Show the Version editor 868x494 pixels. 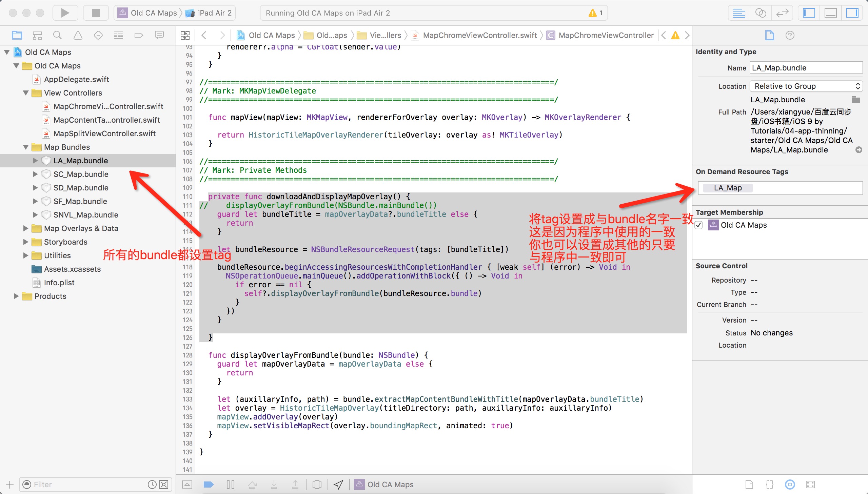pos(782,13)
